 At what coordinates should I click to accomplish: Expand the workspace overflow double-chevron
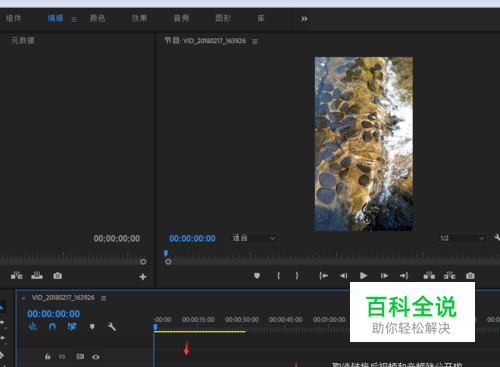pyautogui.click(x=304, y=19)
